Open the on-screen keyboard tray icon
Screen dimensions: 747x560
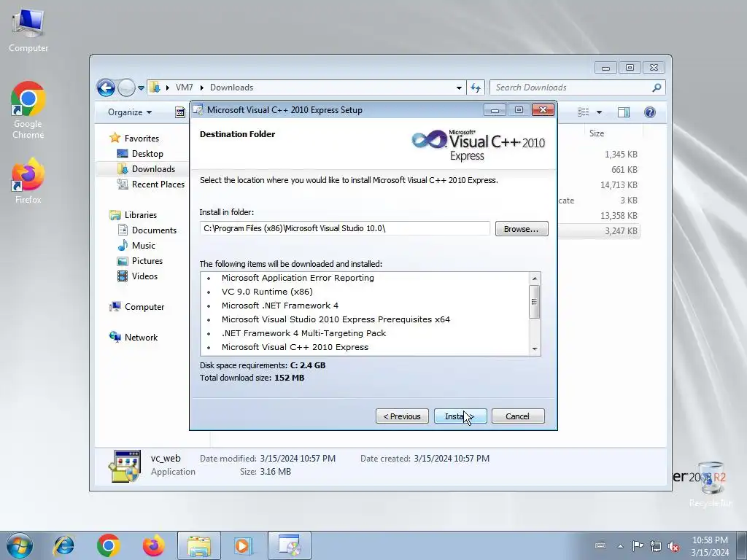tap(601, 546)
